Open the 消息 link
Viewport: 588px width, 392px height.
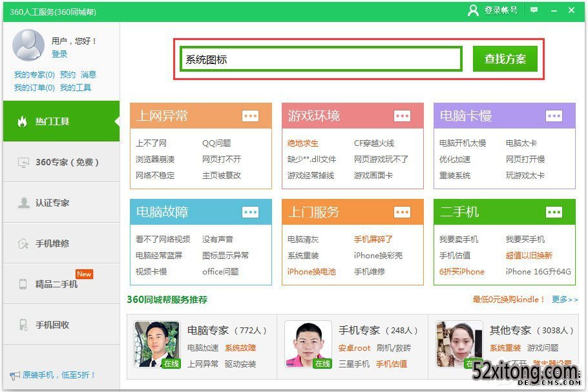[89, 74]
